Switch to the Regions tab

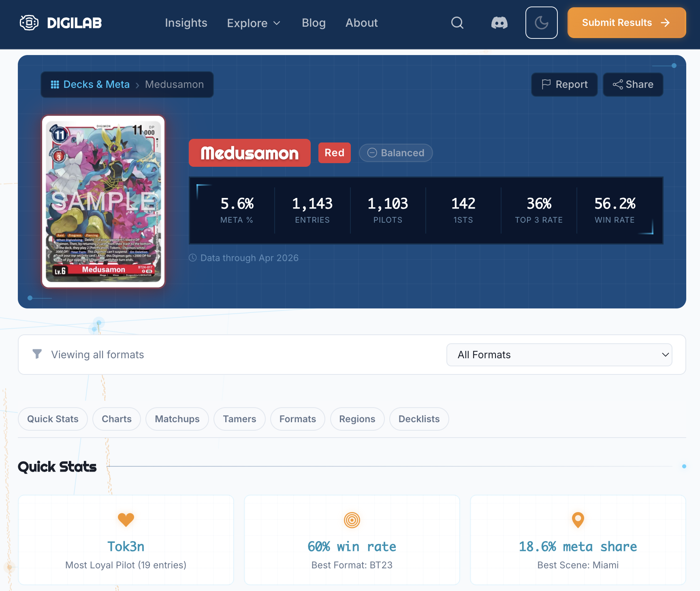[357, 419]
